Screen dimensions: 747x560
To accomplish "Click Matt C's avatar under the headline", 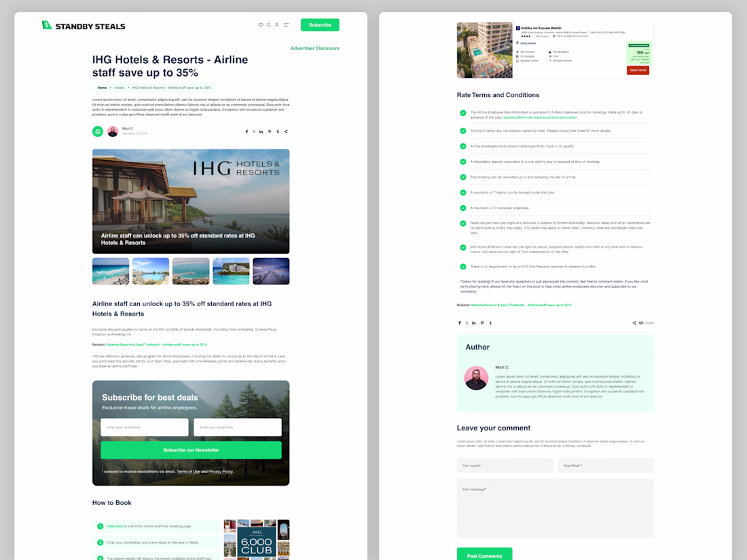I will click(113, 132).
